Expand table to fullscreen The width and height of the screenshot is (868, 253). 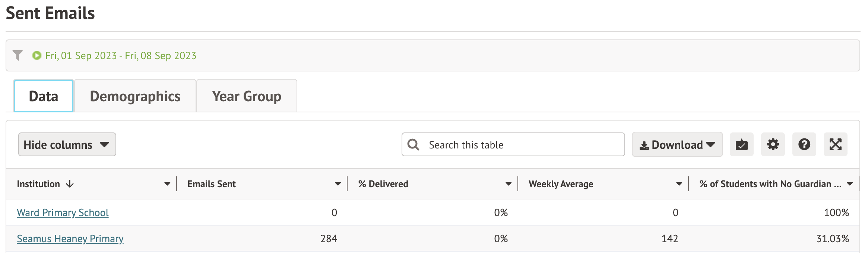835,144
